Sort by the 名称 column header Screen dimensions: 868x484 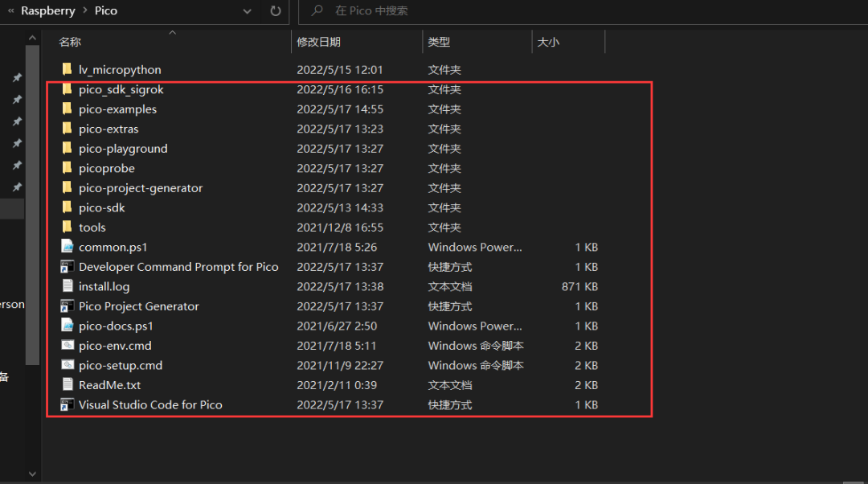coord(70,42)
